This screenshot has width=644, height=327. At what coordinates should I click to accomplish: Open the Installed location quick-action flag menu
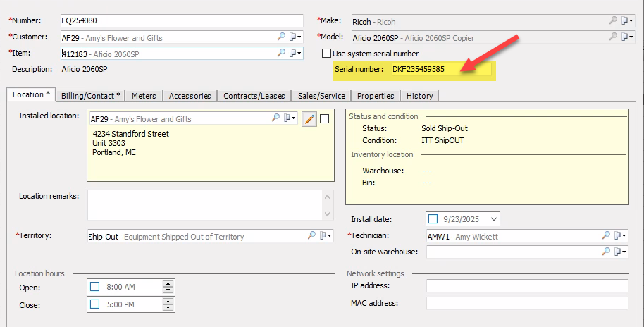coord(290,118)
